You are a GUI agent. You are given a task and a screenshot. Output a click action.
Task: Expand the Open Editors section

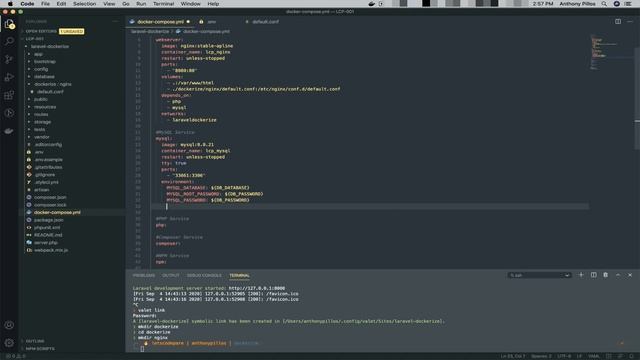click(41, 31)
